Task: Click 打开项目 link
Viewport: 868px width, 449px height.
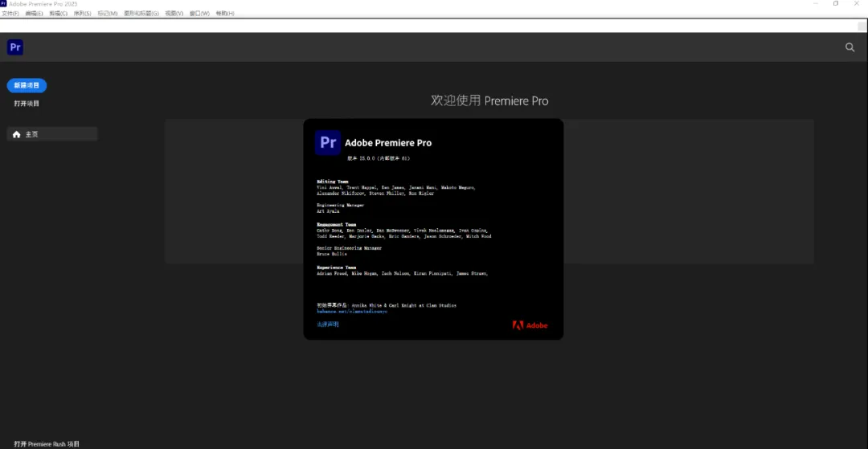Action: pos(27,104)
